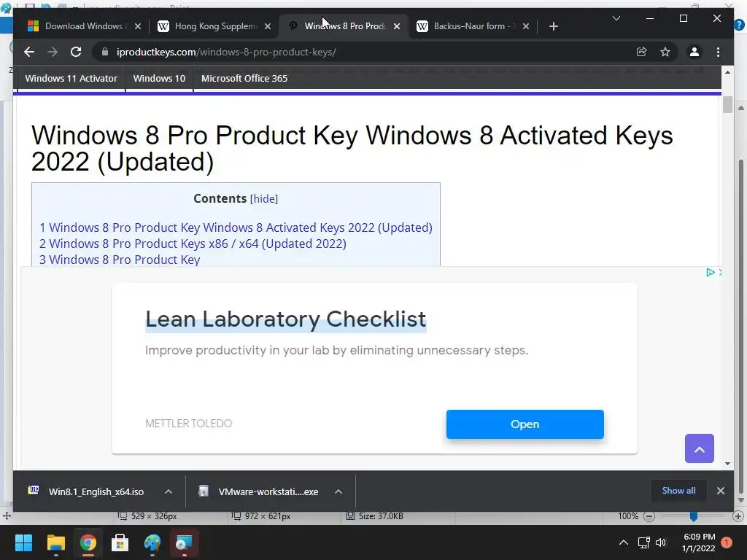The width and height of the screenshot is (747, 560).
Task: Click the forward navigation arrow
Action: (53, 52)
